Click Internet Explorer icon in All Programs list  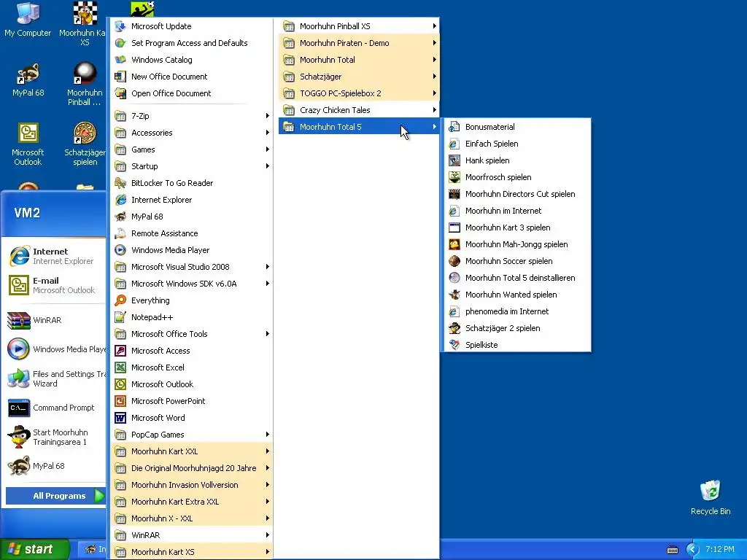point(120,200)
